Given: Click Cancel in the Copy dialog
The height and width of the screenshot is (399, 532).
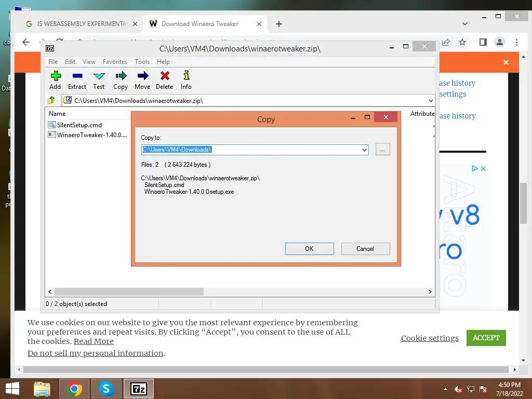Looking at the screenshot, I should point(365,249).
